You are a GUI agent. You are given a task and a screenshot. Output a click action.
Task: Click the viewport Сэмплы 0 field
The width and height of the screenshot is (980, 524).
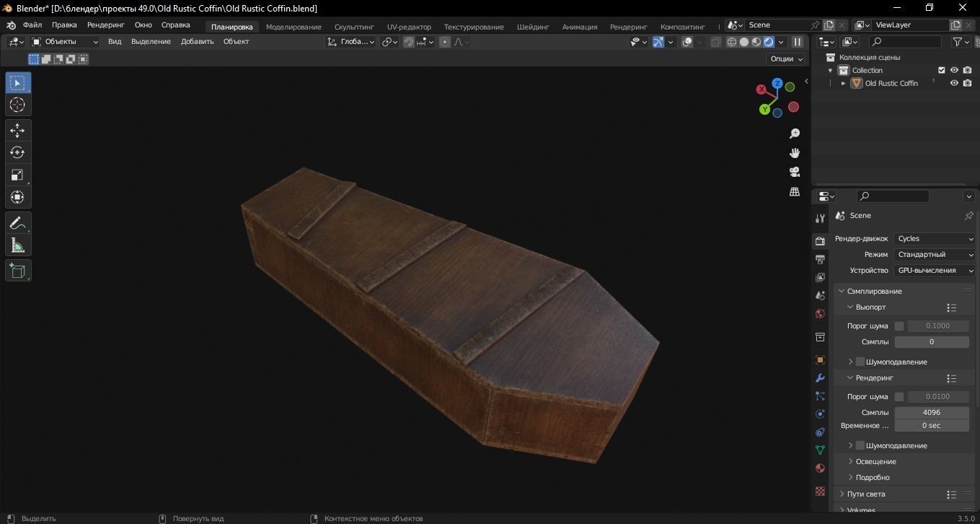point(932,342)
